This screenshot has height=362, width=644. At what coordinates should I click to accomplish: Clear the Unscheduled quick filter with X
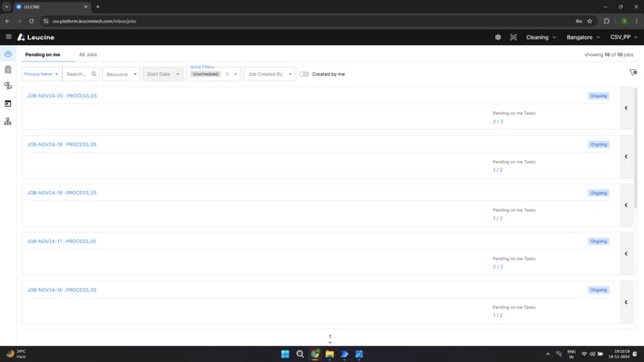click(x=227, y=74)
